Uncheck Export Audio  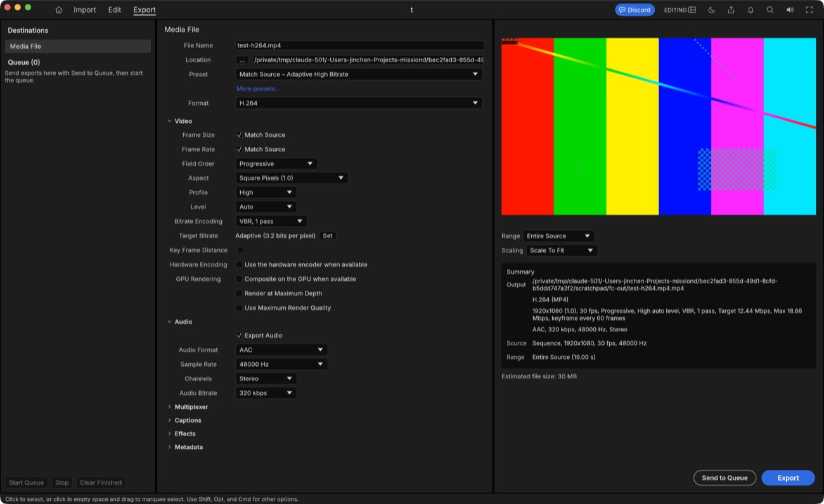point(239,335)
